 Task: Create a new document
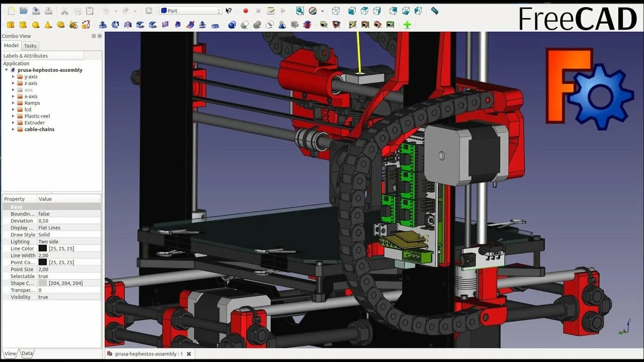11,11
